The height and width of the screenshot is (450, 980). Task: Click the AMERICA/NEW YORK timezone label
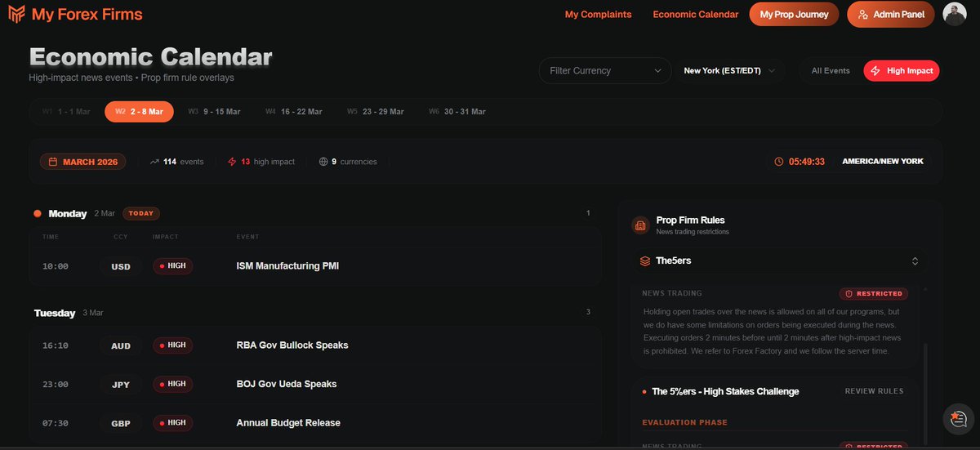click(883, 162)
